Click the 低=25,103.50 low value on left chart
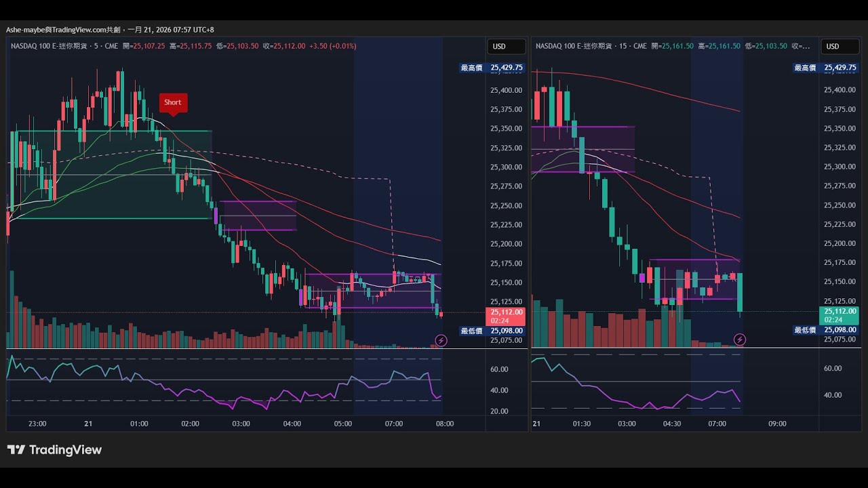 tap(237, 46)
